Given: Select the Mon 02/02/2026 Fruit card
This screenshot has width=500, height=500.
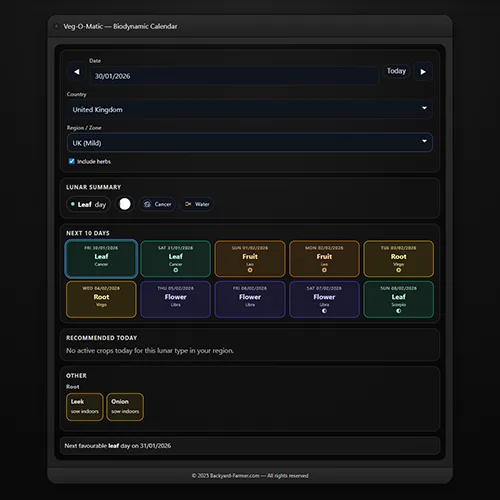Looking at the screenshot, I should (324, 259).
